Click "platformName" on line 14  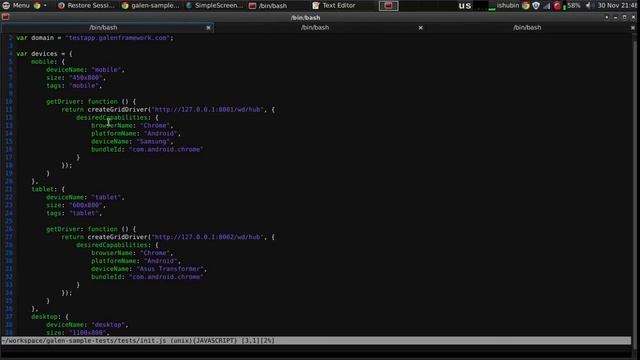[x=113, y=133]
